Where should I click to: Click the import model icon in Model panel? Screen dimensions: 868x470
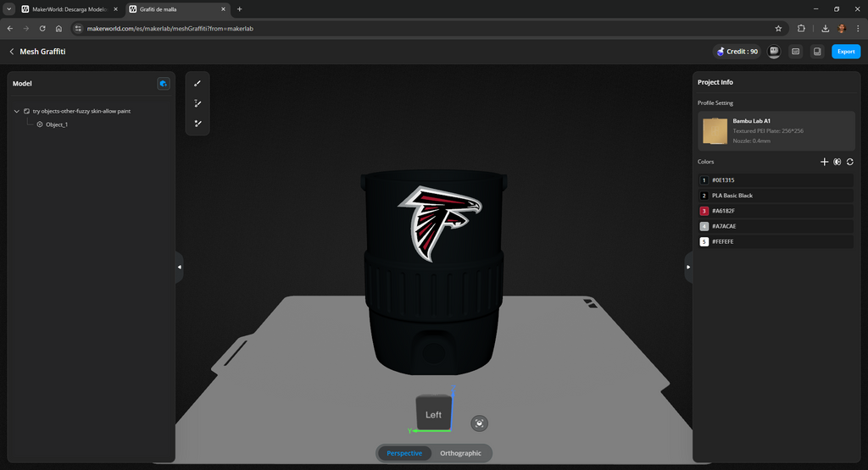click(x=164, y=84)
